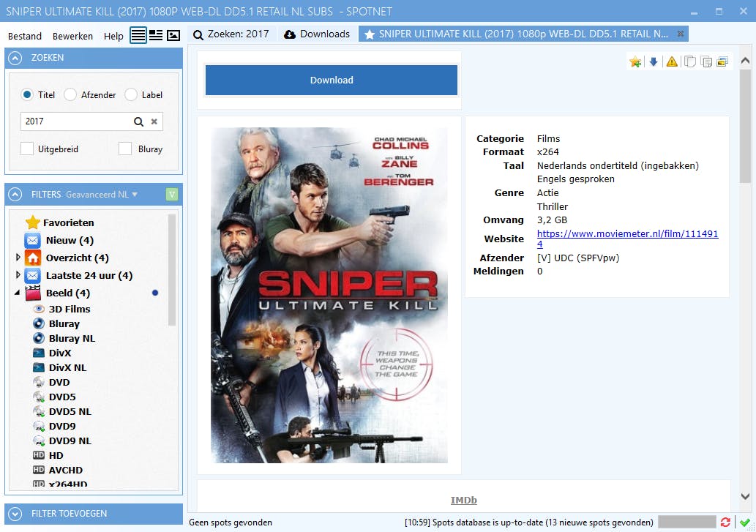Maximize the Spotnet window
Viewport: 756px width, 532px height.
[719, 11]
